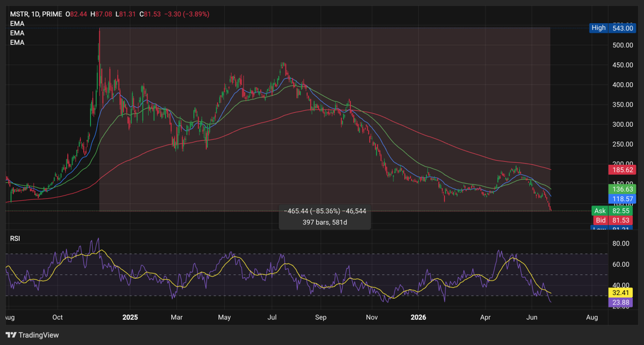Click the 300.00 price axis label
Image resolution: width=644 pixels, height=345 pixels.
[x=623, y=124]
